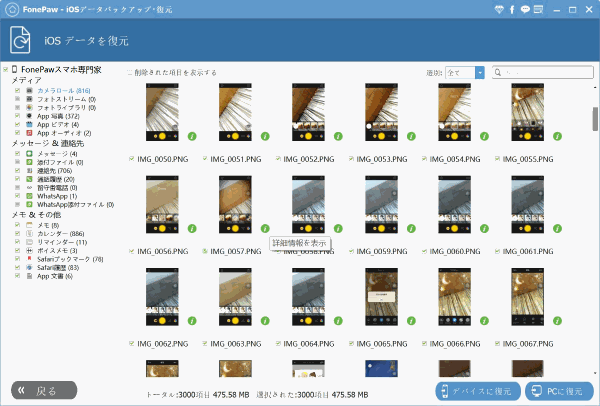Toggle the FonePawスマホ専門家 device checkbox
This screenshot has height=406, width=600.
(6, 69)
